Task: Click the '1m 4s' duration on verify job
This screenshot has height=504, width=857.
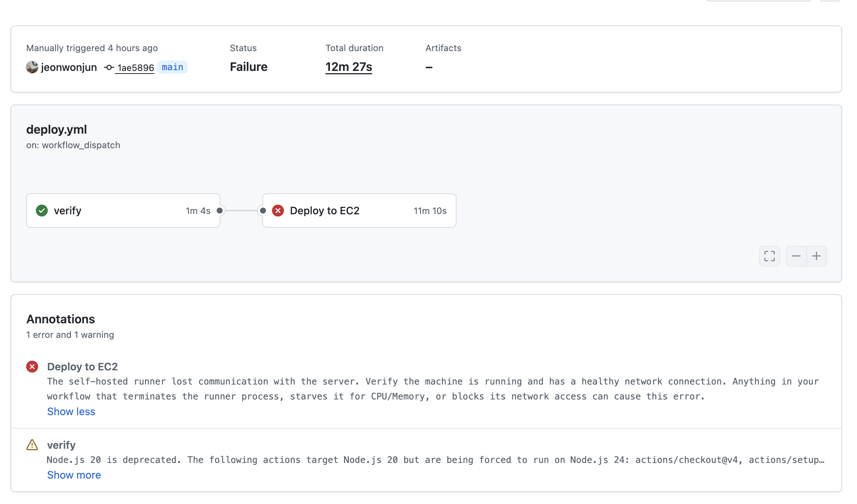Action: (198, 211)
